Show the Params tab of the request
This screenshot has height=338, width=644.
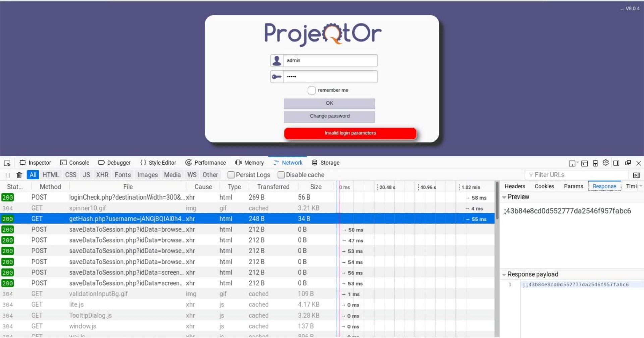click(x=573, y=186)
